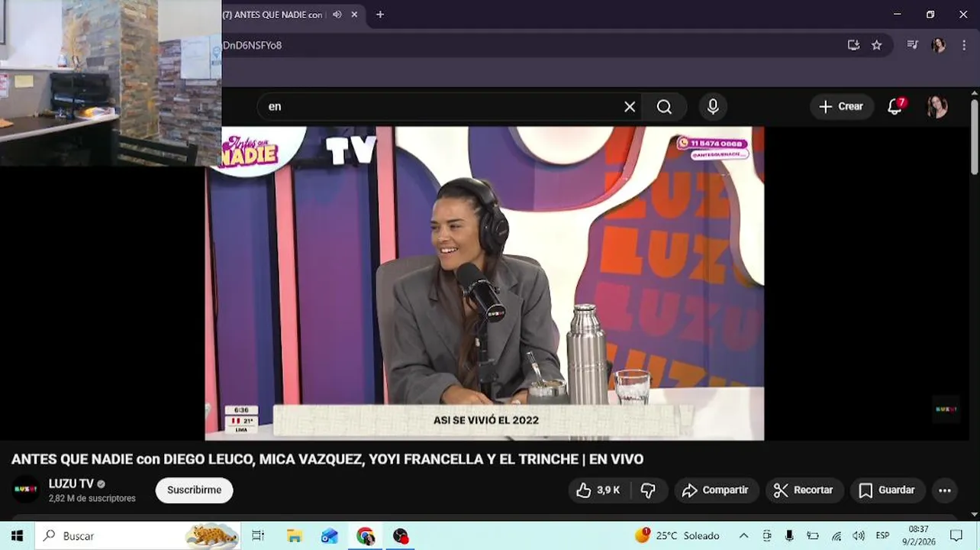Open Outlook from taskbar
980x550 pixels.
(330, 536)
